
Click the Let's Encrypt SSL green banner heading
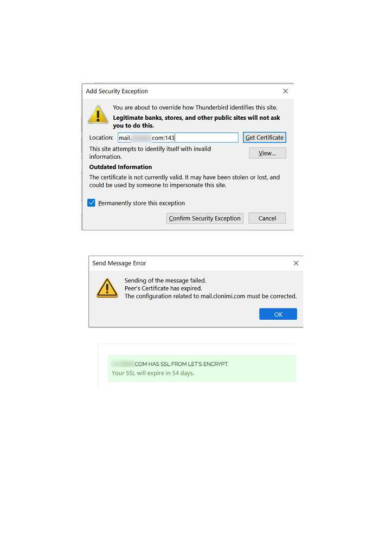click(x=170, y=364)
